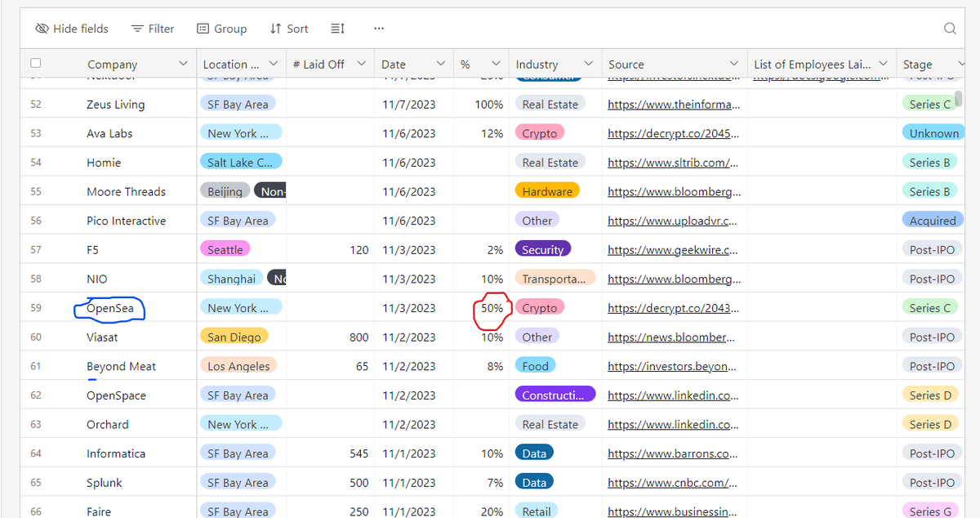
Task: Select the OpenSea company cell
Action: [x=111, y=308]
